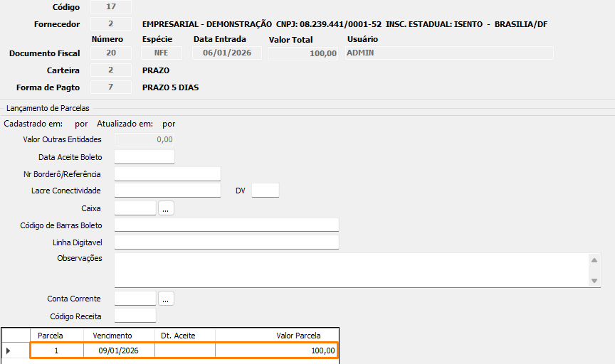Screen dimensions: 615x364
Task: Click the Valor Parcela column header
Action: (277, 336)
